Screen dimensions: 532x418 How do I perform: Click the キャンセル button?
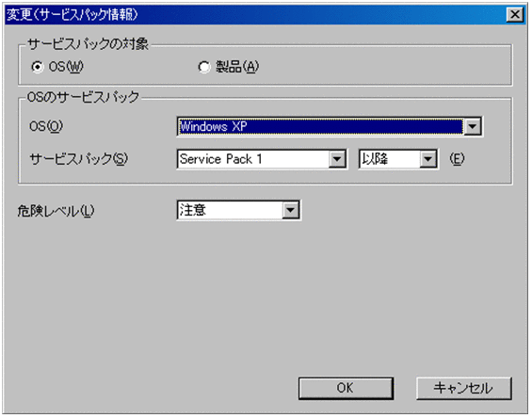(x=463, y=388)
